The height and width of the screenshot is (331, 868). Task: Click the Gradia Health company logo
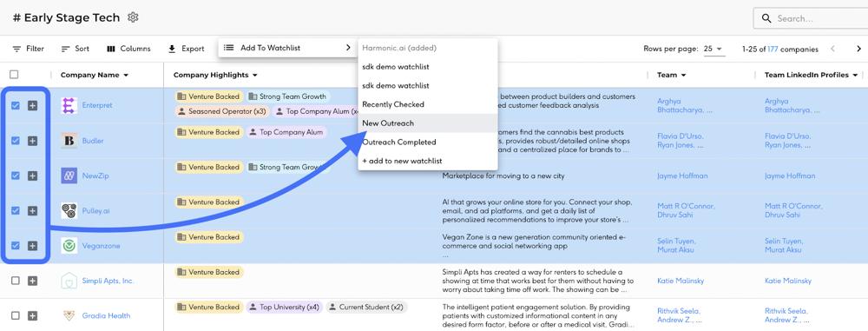[69, 315]
